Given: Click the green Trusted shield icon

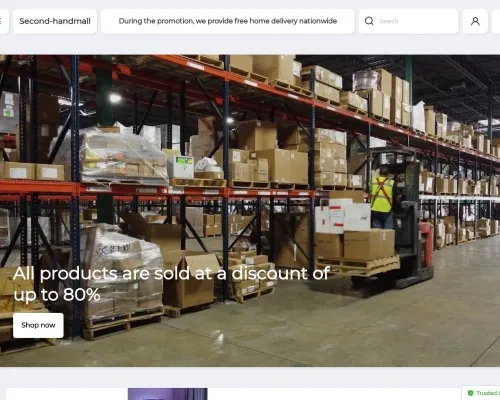Looking at the screenshot, I should pyautogui.click(x=470, y=393).
